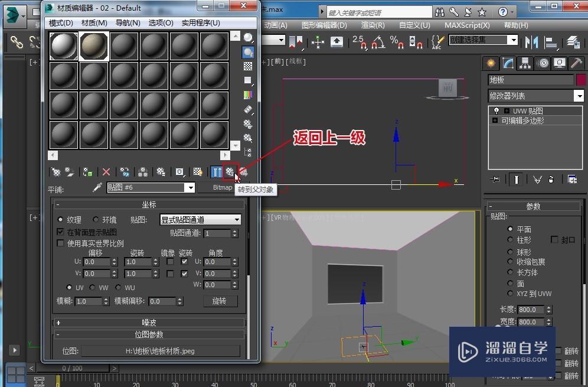Click the 旋转 button
588x387 pixels.
tap(220, 301)
